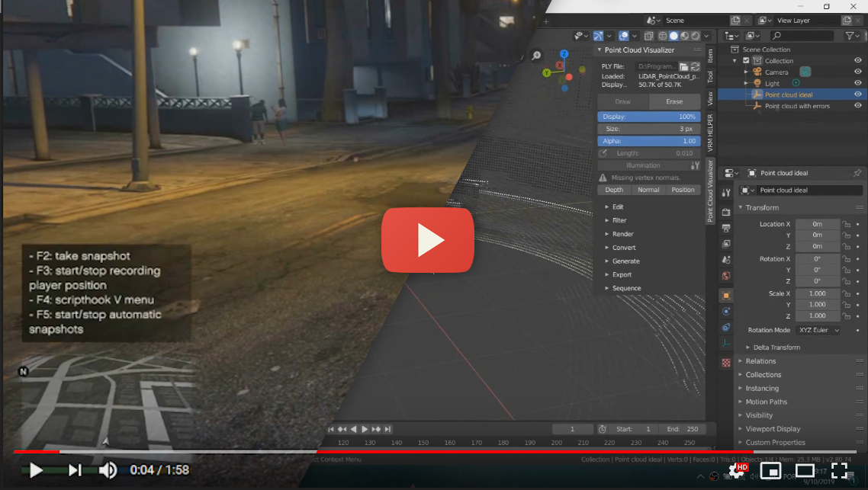Screen dimensions: 868x490
Task: Open the Texture properties checker icon
Action: click(726, 363)
